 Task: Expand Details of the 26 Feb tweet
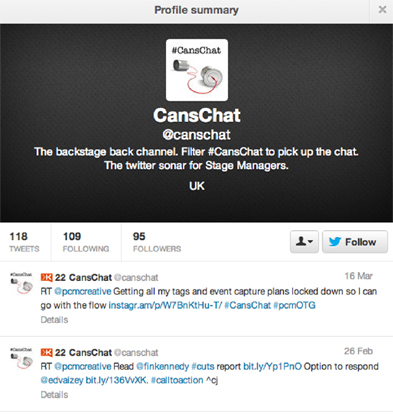[x=54, y=395]
